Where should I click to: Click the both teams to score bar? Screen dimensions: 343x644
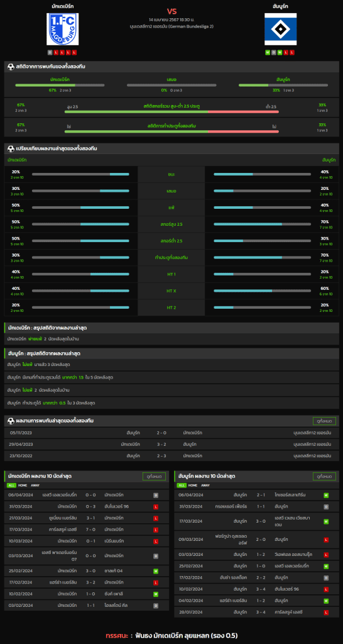171,131
